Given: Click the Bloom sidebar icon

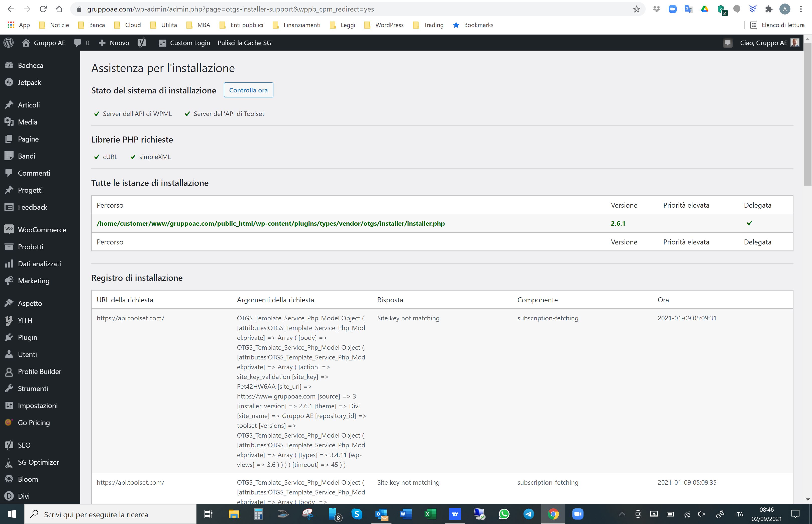Looking at the screenshot, I should 9,479.
